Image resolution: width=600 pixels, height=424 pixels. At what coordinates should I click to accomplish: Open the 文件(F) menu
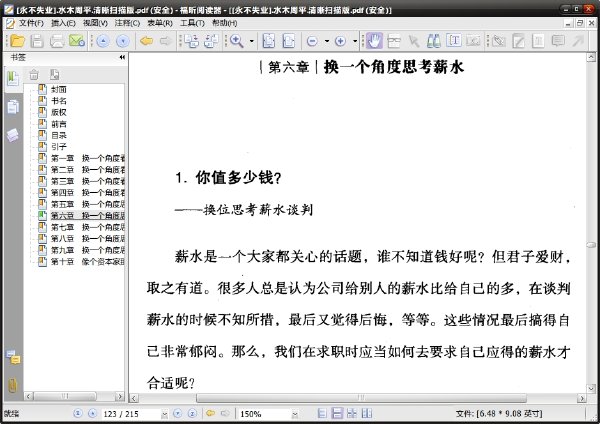[x=31, y=23]
